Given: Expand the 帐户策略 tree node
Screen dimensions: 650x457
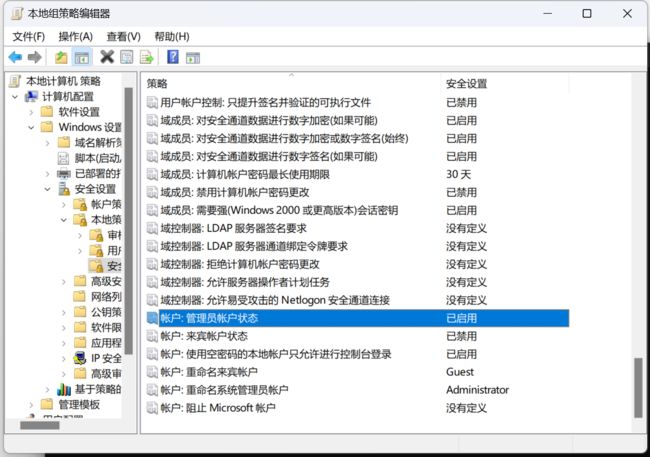Looking at the screenshot, I should tap(64, 205).
